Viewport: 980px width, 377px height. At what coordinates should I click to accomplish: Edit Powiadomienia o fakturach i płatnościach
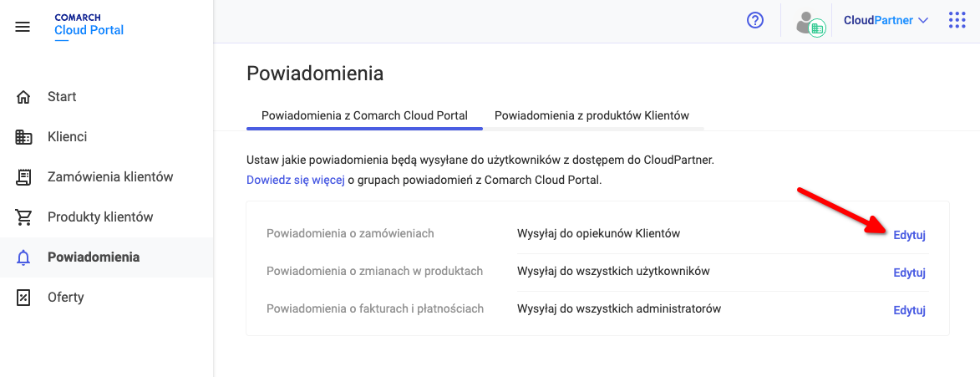pyautogui.click(x=909, y=310)
